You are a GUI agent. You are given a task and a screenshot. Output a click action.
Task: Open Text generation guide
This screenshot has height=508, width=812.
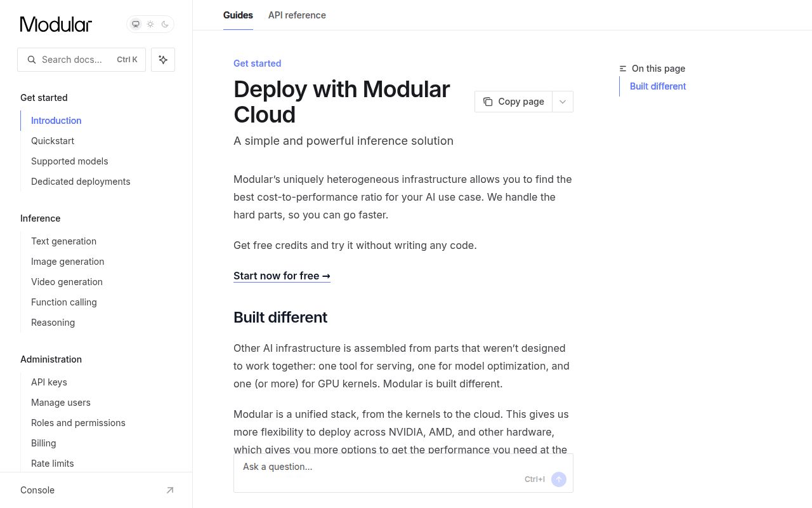tap(63, 241)
